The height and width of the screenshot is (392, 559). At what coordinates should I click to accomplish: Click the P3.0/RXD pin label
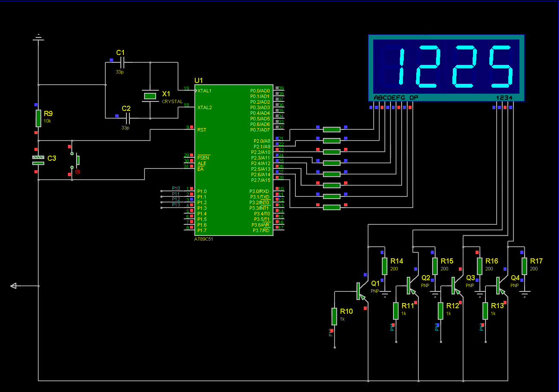coord(260,191)
